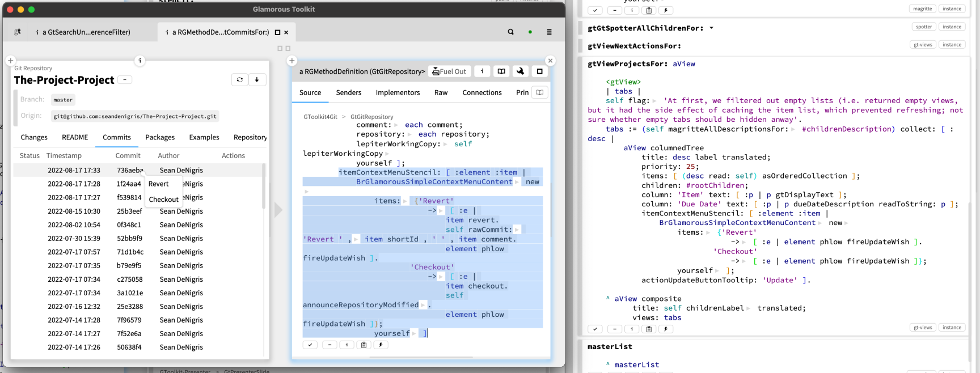Maximize the RGMethodDefinition pane

(539, 71)
